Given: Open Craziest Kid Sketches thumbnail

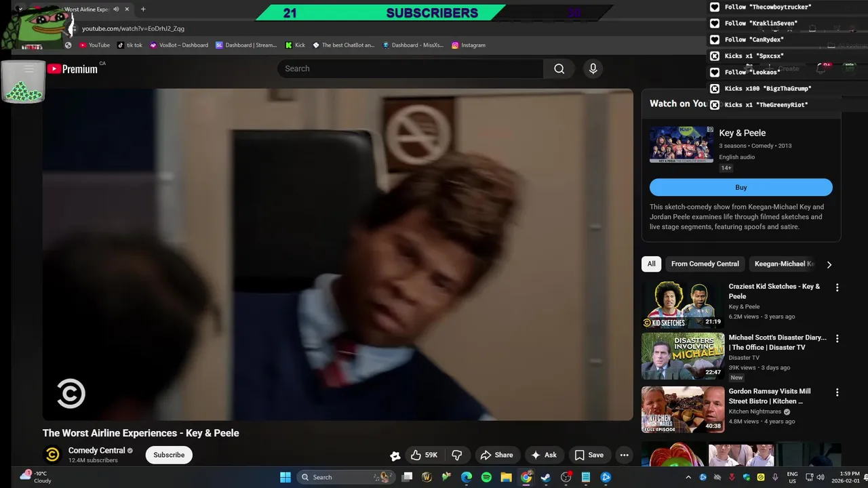Looking at the screenshot, I should pos(683,304).
